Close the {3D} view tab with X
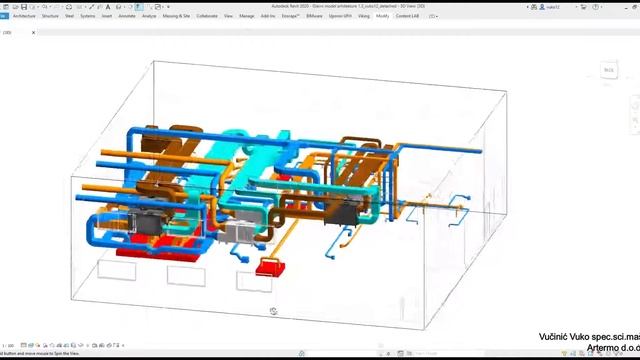The height and width of the screenshot is (360, 640). point(33,32)
